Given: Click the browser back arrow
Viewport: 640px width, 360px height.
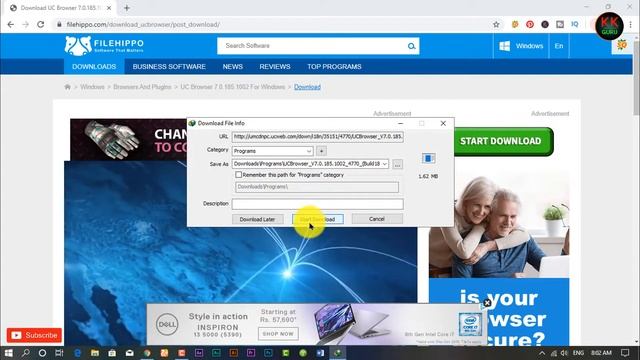Looking at the screenshot, I should (x=11, y=24).
